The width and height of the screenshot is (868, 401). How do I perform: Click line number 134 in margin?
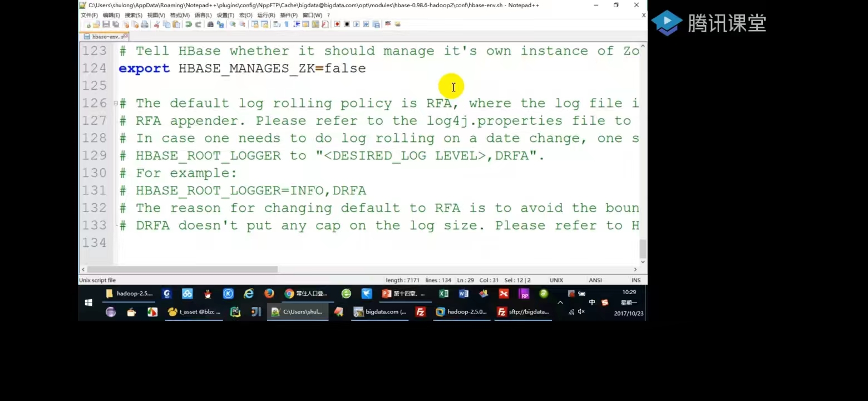(94, 242)
